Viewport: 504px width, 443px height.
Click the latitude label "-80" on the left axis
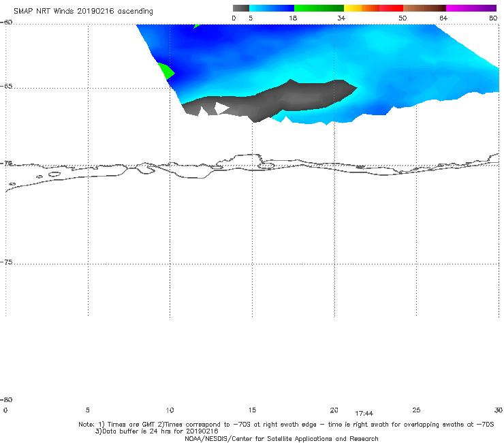pos(7,399)
